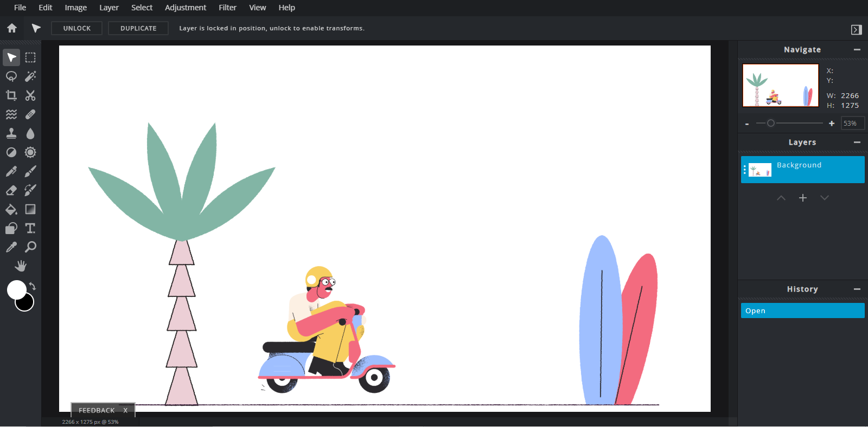Activate the Text tool
Image resolution: width=868 pixels, height=427 pixels.
click(30, 228)
